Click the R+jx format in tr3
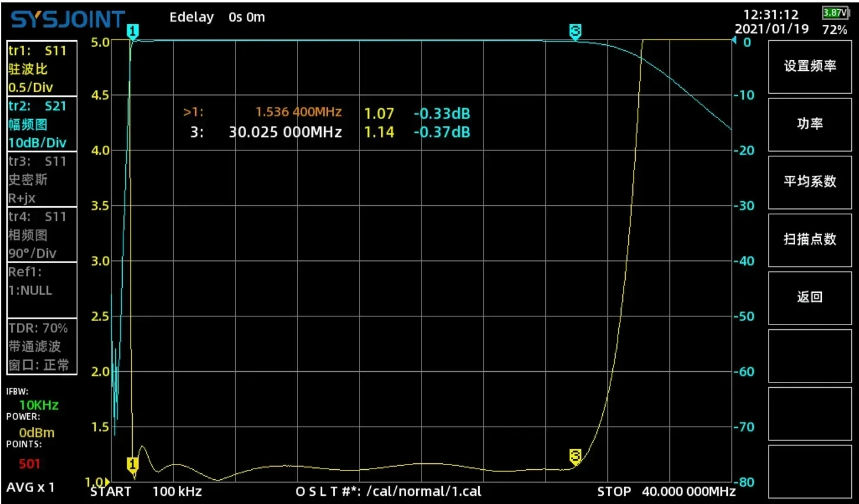Viewport: 859px width, 504px height. click(x=22, y=198)
